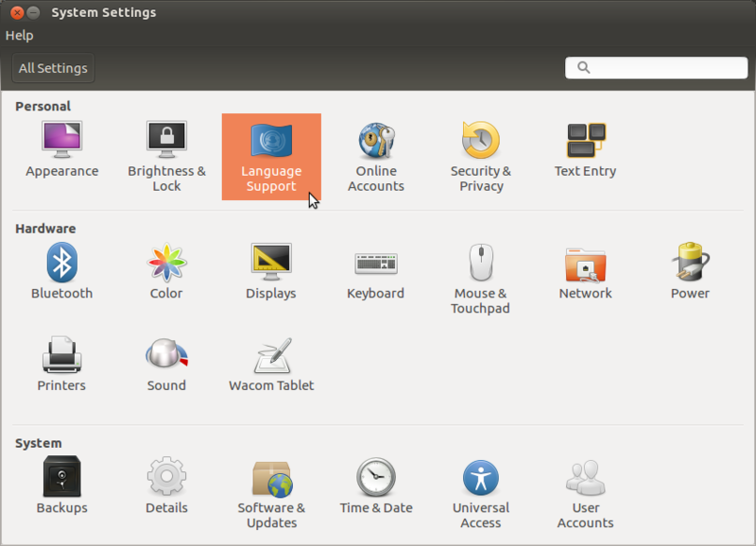This screenshot has height=546, width=756.
Task: Open Online Accounts settings
Action: point(376,157)
